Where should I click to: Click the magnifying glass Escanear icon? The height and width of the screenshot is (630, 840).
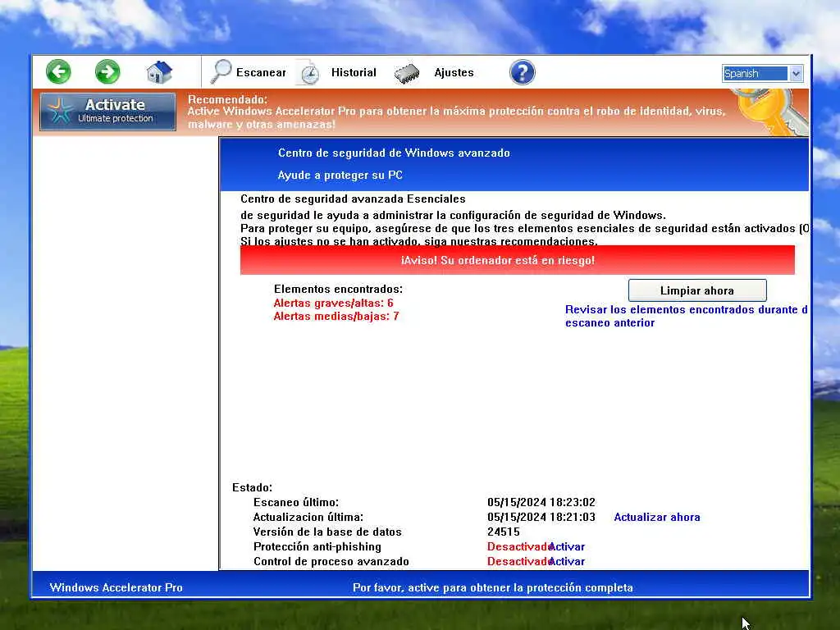[x=221, y=72]
